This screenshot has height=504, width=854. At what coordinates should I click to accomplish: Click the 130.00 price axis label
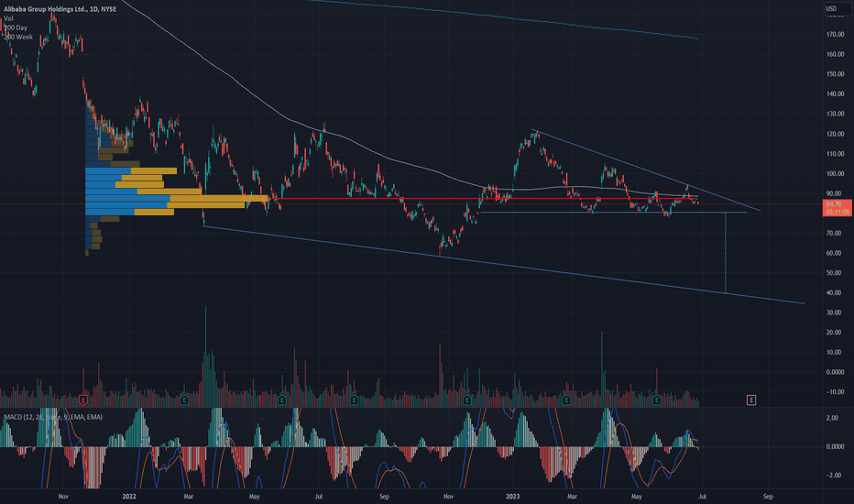tap(835, 114)
